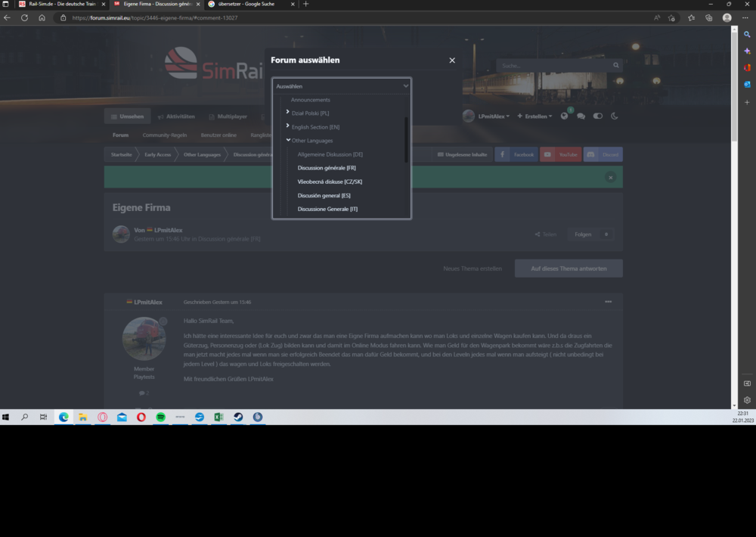
Task: Open Spotify from taskbar
Action: pyautogui.click(x=160, y=417)
